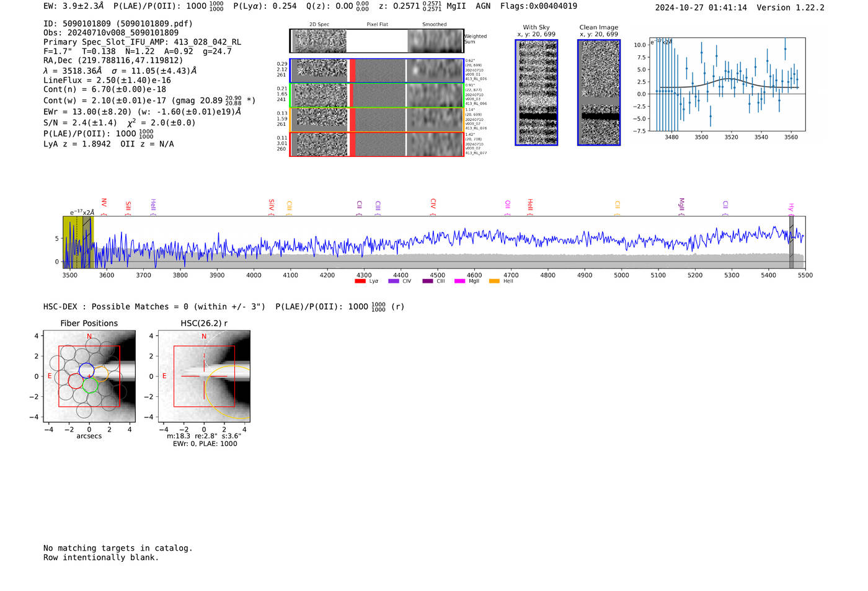This screenshot has width=868, height=591.
Task: Select the SiIV emission line marker
Action: [x=271, y=207]
